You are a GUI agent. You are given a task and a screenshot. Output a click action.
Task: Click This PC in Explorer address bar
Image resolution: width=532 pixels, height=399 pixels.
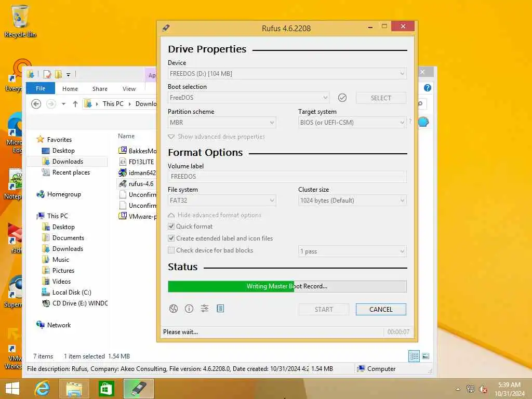click(113, 104)
